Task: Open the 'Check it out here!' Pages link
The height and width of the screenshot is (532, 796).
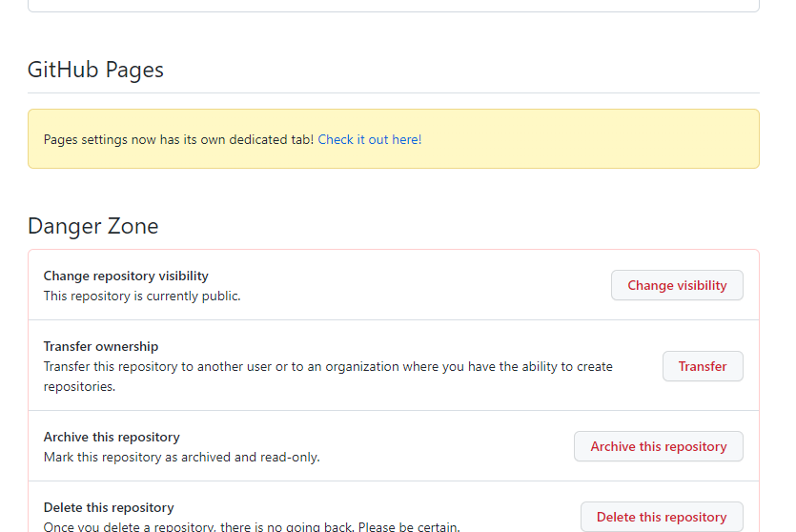Action: click(x=370, y=139)
